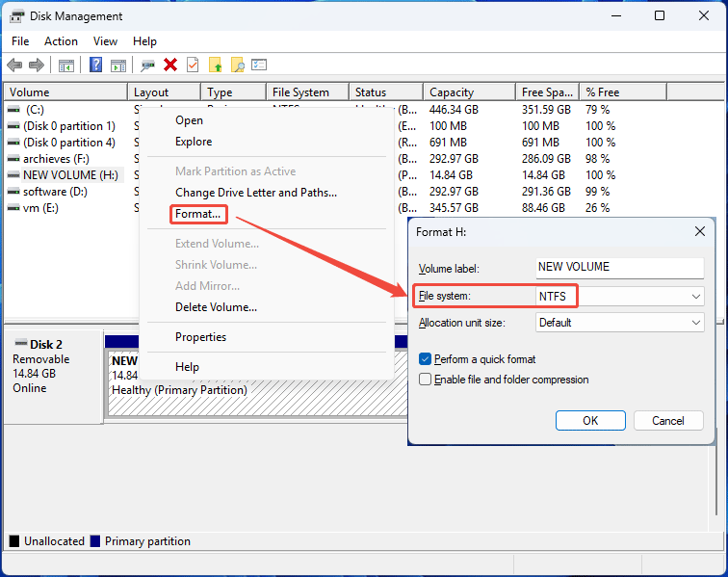This screenshot has width=728, height=577.
Task: Select the vm (E:) volume row
Action: [40, 208]
